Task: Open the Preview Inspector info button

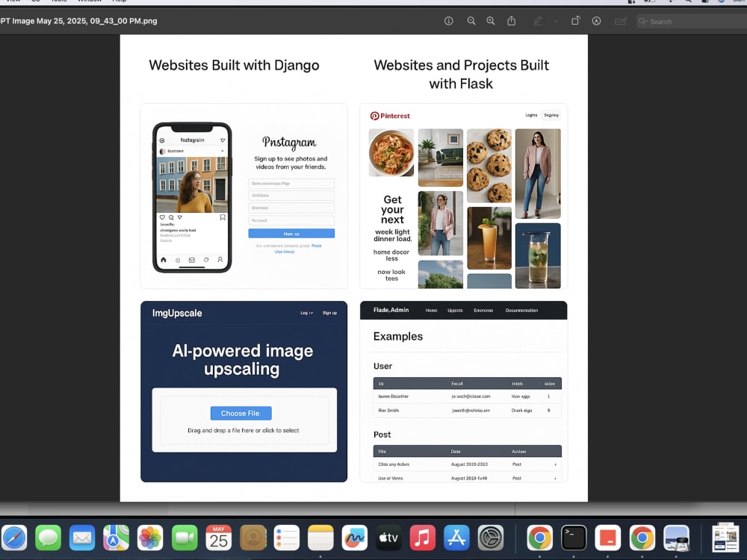Action: click(449, 21)
